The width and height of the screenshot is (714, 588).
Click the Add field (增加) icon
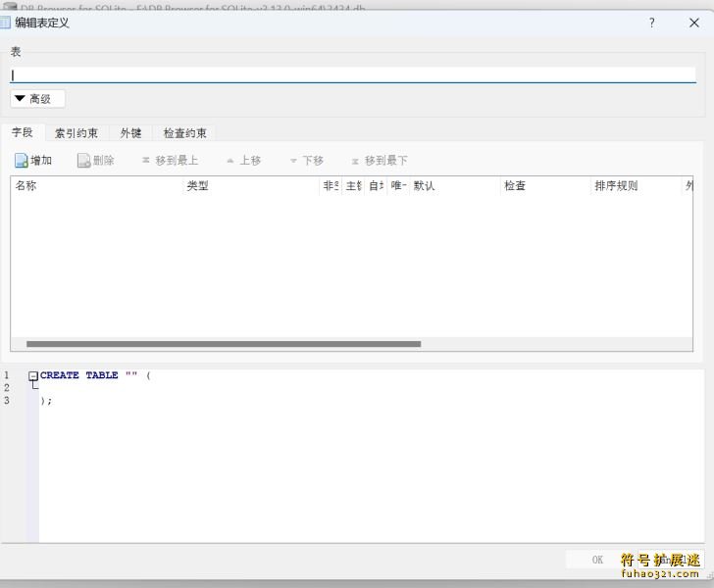[x=22, y=160]
